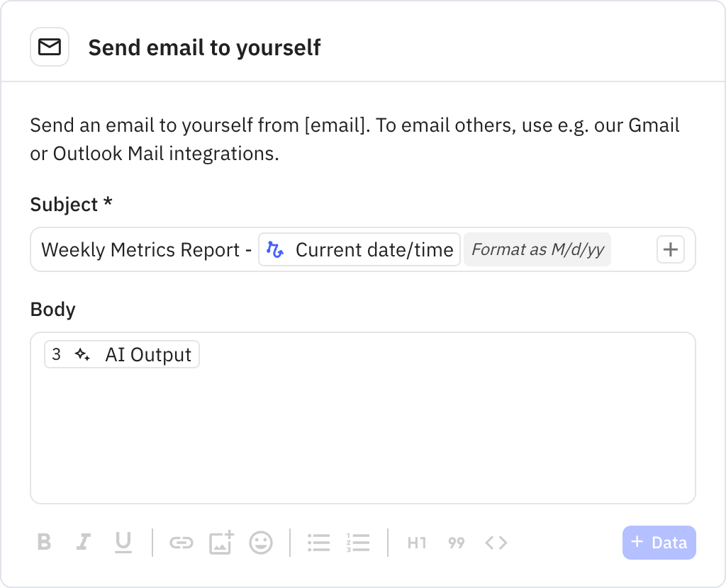Apply italic formatting
The height and width of the screenshot is (588, 726).
pos(84,543)
